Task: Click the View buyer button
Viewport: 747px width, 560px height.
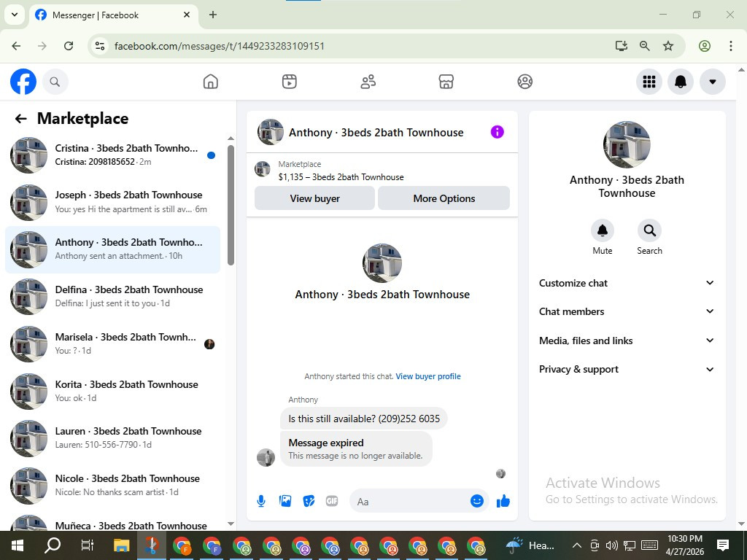Action: point(314,198)
